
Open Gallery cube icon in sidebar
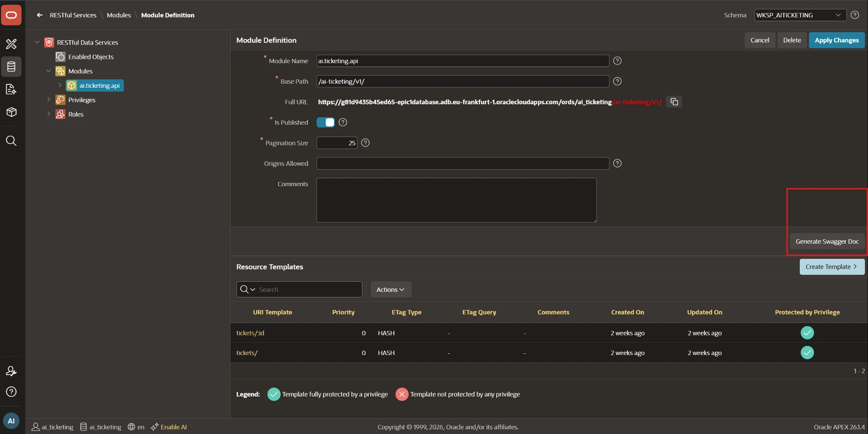tap(11, 112)
